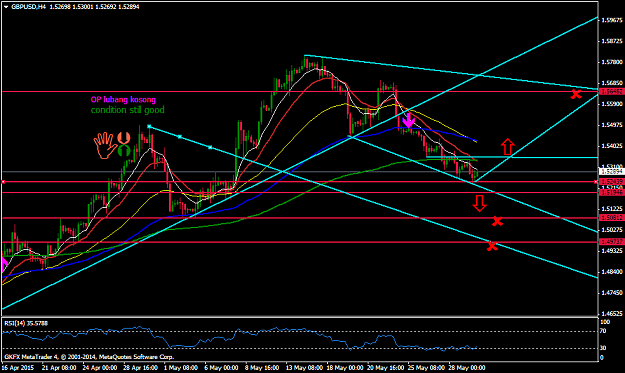This screenshot has height=373, width=625.
Task: Select the red X on the 1.49737 line
Action: pyautogui.click(x=492, y=246)
